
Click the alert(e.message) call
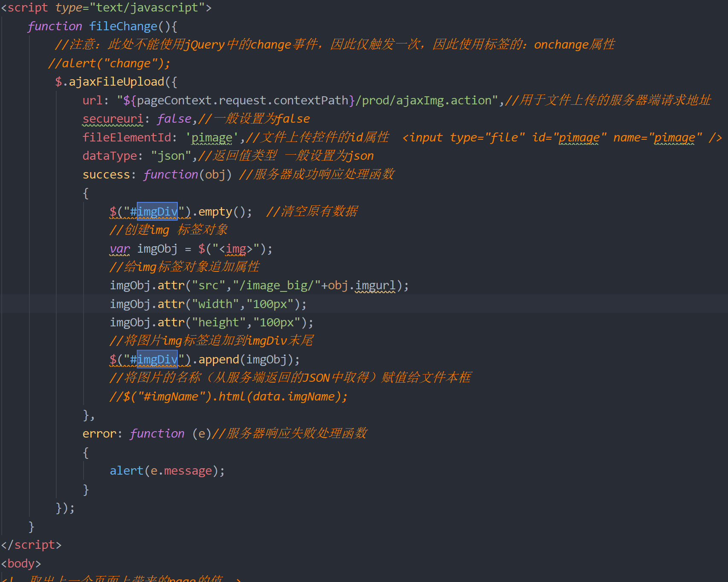click(167, 470)
